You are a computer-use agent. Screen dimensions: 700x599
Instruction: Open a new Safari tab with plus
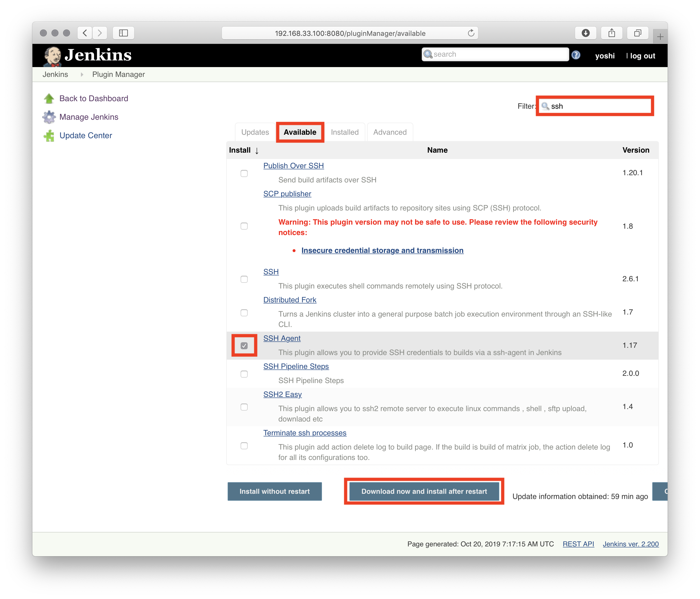[660, 36]
